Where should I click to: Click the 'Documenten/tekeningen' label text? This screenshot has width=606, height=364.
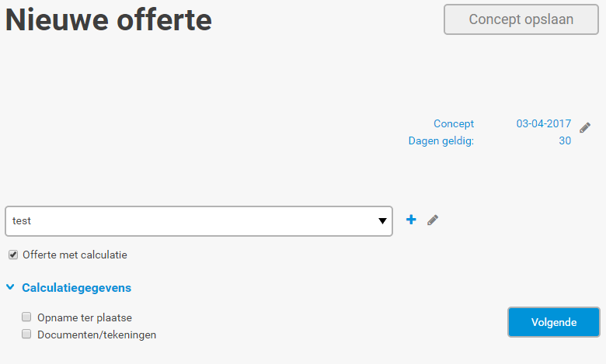click(96, 335)
